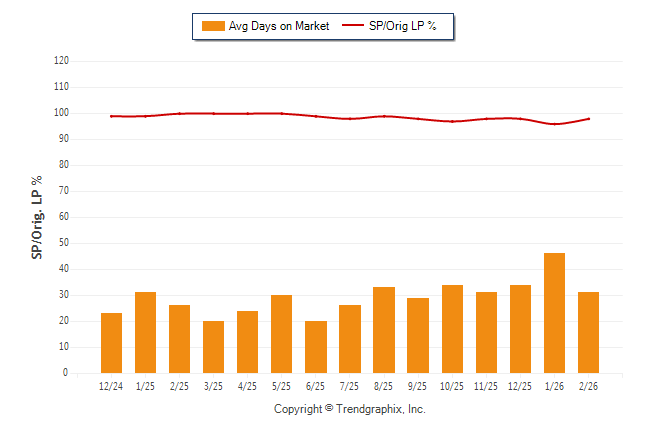
Task: Select the 8/25 days on market bar
Action: (x=384, y=330)
